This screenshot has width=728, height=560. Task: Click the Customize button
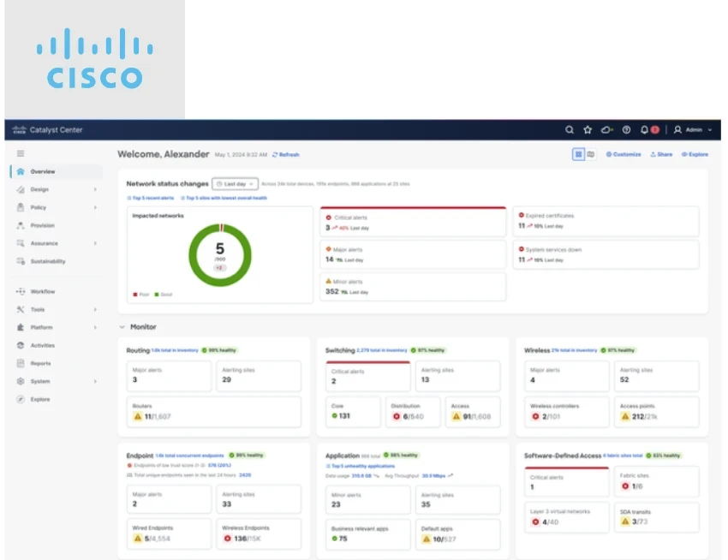point(624,155)
